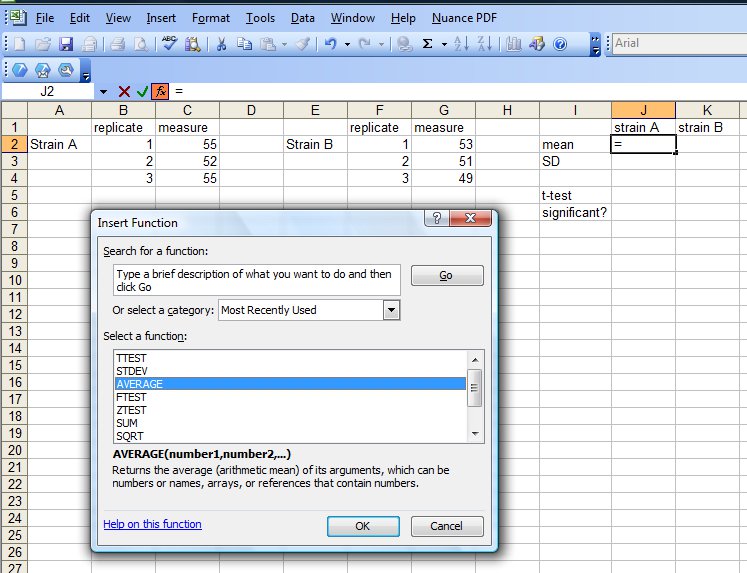Screen dimensions: 747x573
Task: Click the Paste clipboard icon
Action: coord(268,44)
